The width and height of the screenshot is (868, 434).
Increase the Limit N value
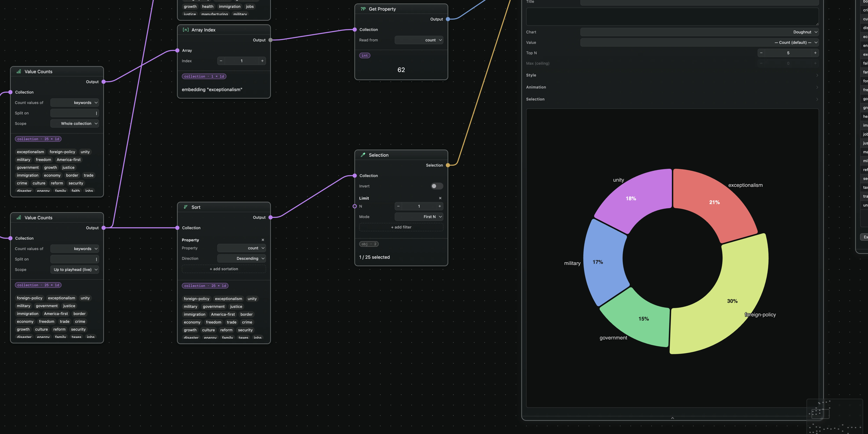click(x=439, y=206)
